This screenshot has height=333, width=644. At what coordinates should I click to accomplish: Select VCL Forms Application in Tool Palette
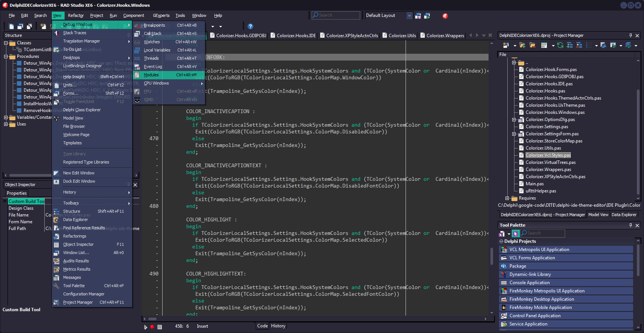(566, 258)
